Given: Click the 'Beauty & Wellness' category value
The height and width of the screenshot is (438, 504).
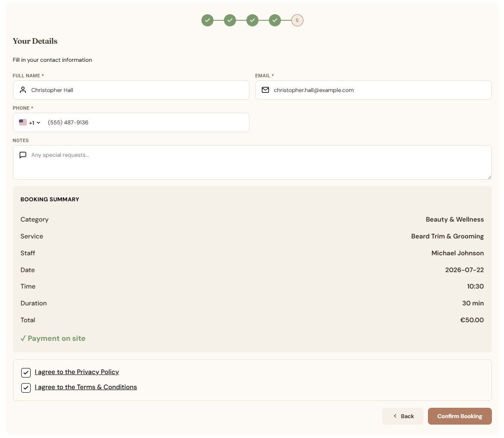Looking at the screenshot, I should [x=455, y=219].
